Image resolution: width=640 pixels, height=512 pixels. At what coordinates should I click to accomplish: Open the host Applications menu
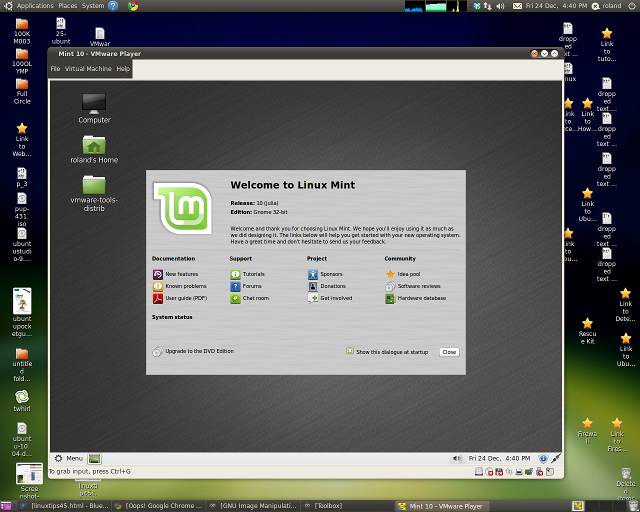tap(35, 6)
